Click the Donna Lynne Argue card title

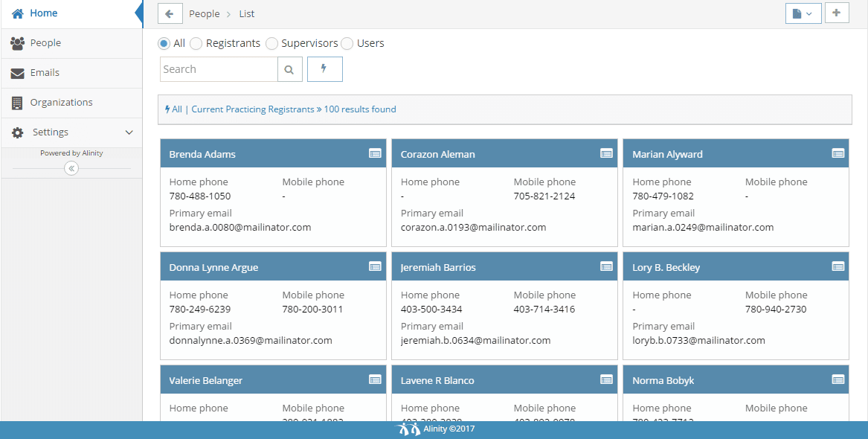click(213, 267)
